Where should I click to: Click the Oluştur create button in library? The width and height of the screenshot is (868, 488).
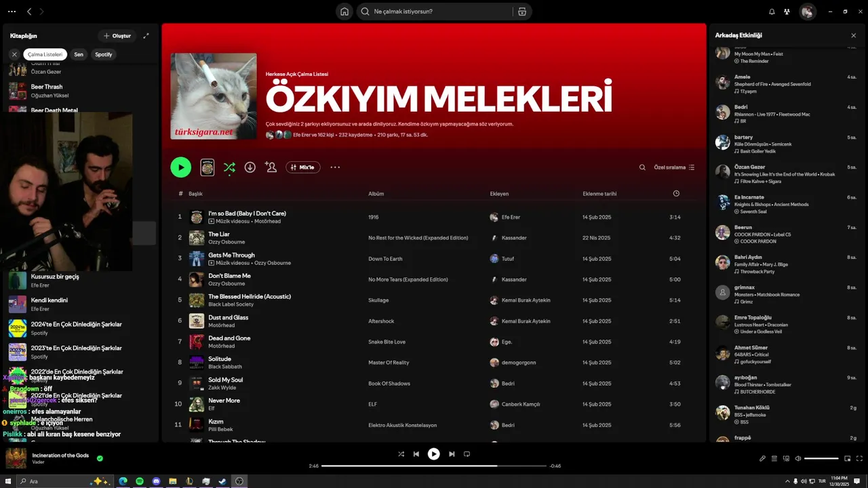click(x=117, y=36)
